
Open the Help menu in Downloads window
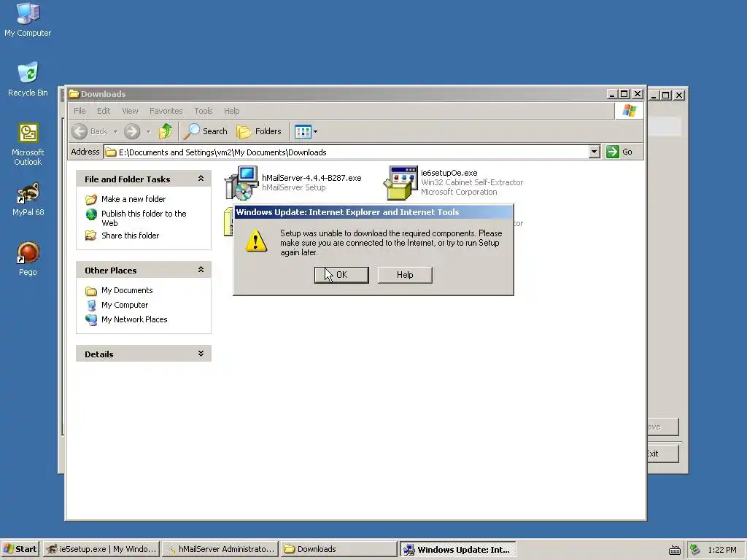[x=231, y=111]
